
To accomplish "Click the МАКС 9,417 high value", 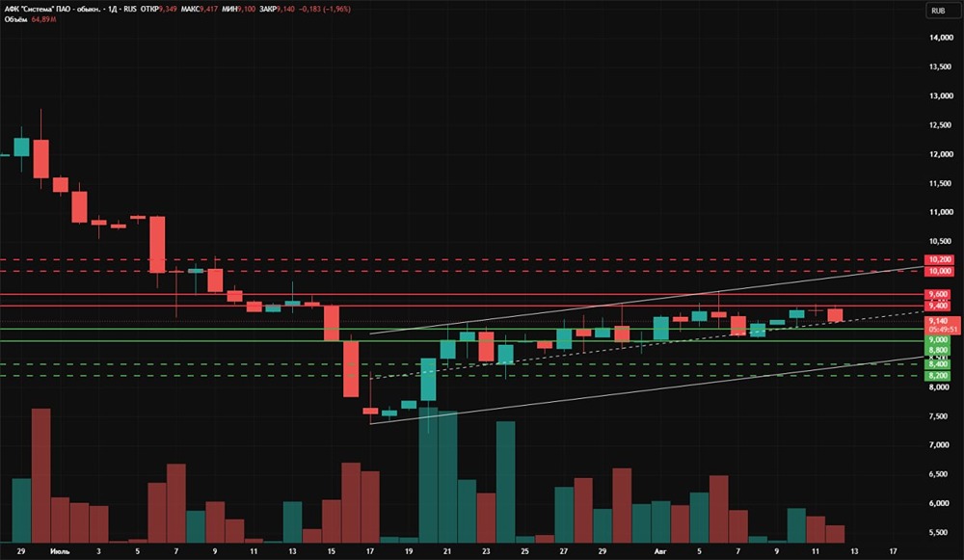I will 200,10.
